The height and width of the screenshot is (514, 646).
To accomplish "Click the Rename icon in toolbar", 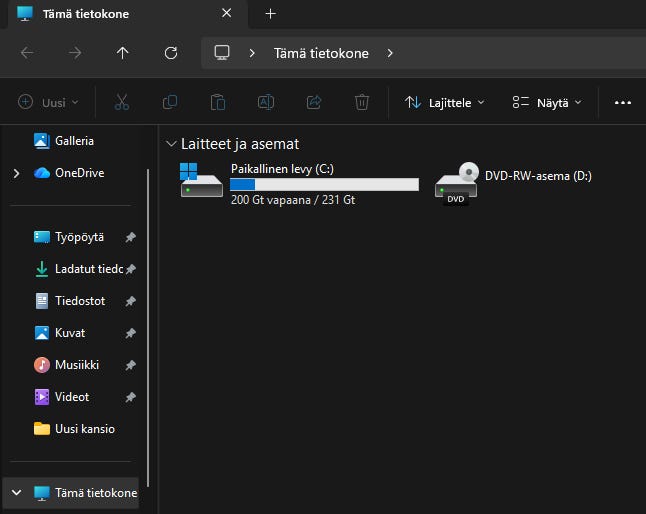I will [x=266, y=102].
